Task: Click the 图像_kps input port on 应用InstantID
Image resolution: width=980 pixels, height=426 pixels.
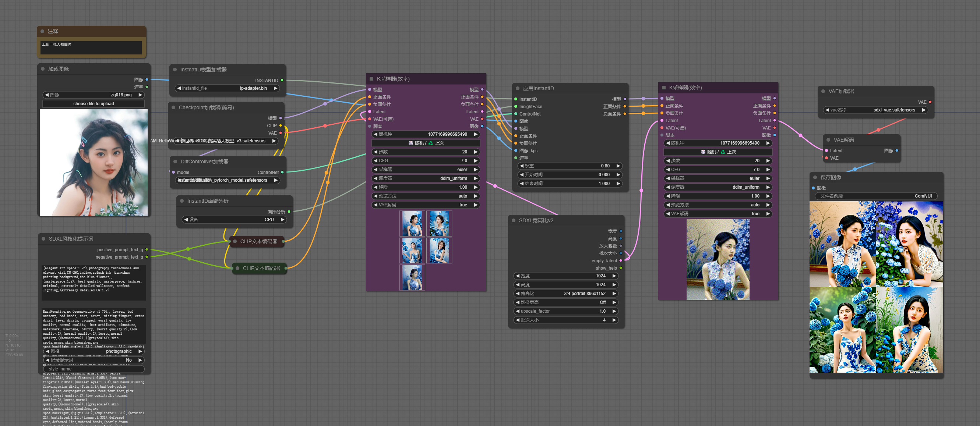Action: [x=516, y=150]
